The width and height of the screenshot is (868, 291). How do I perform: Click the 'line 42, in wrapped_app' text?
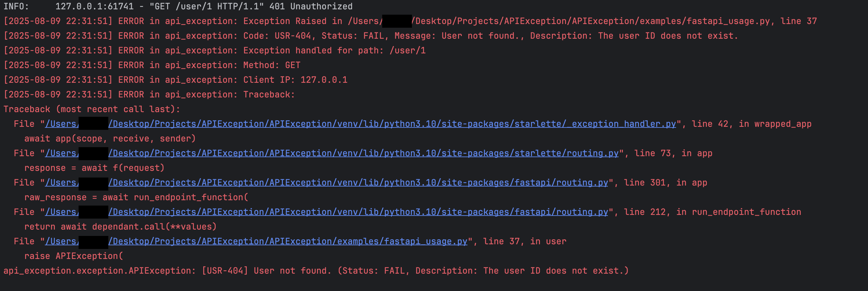coord(751,124)
